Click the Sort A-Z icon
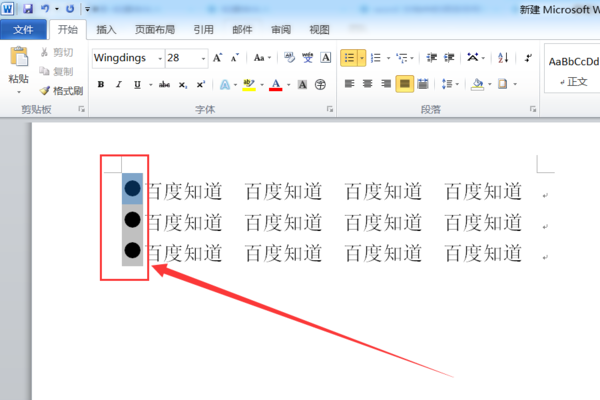 click(503, 58)
